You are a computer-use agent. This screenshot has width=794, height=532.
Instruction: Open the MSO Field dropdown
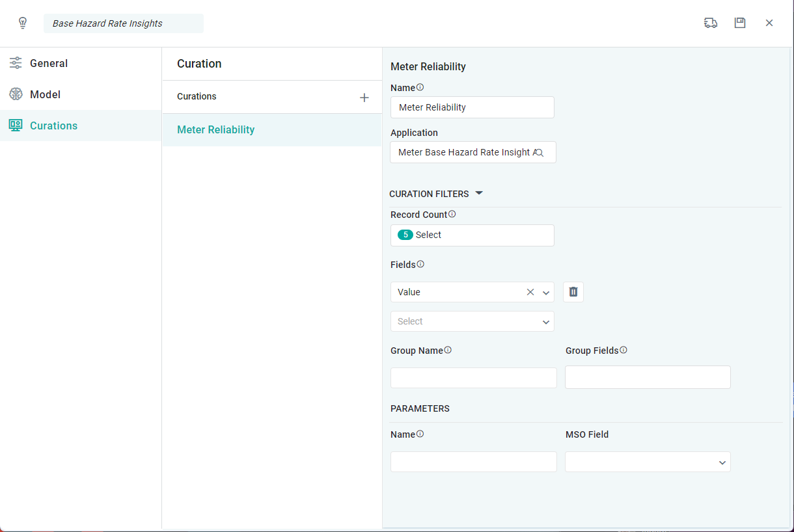722,462
